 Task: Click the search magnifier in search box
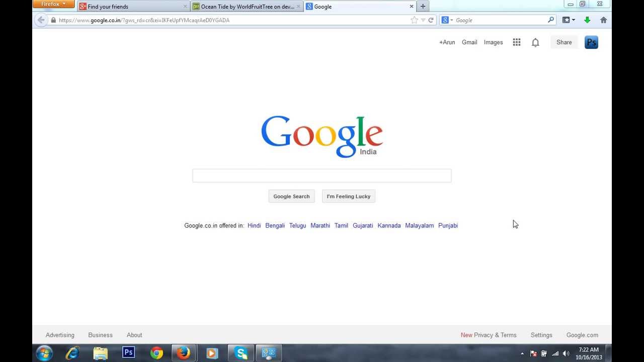click(x=551, y=20)
